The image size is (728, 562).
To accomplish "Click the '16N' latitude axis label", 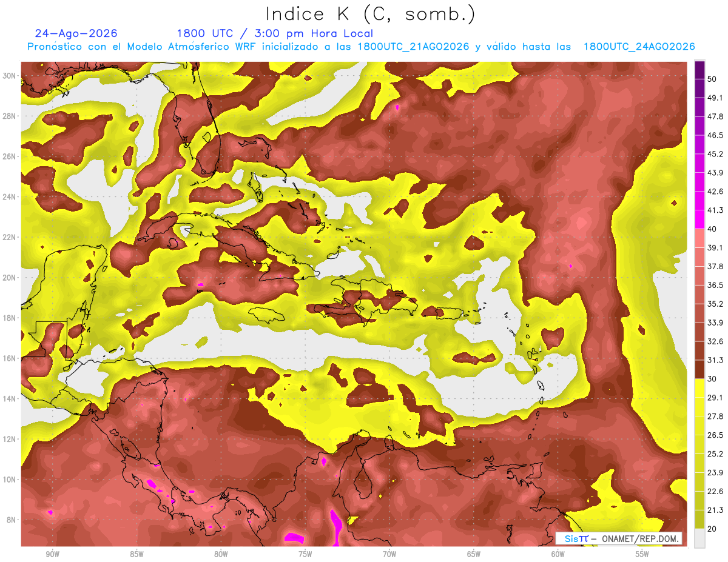I will pyautogui.click(x=9, y=358).
